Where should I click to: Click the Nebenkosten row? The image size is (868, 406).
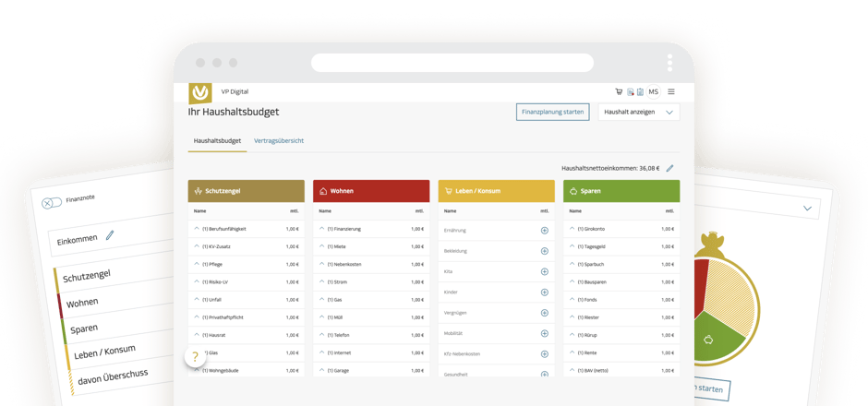(x=371, y=265)
